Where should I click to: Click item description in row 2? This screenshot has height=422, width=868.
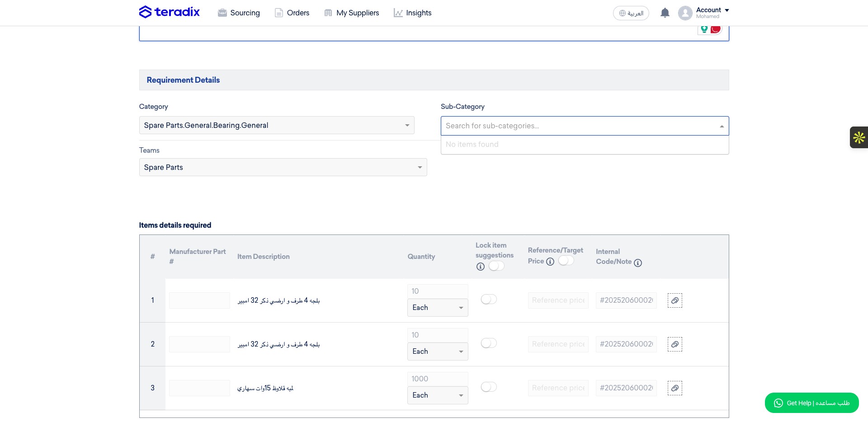click(278, 344)
